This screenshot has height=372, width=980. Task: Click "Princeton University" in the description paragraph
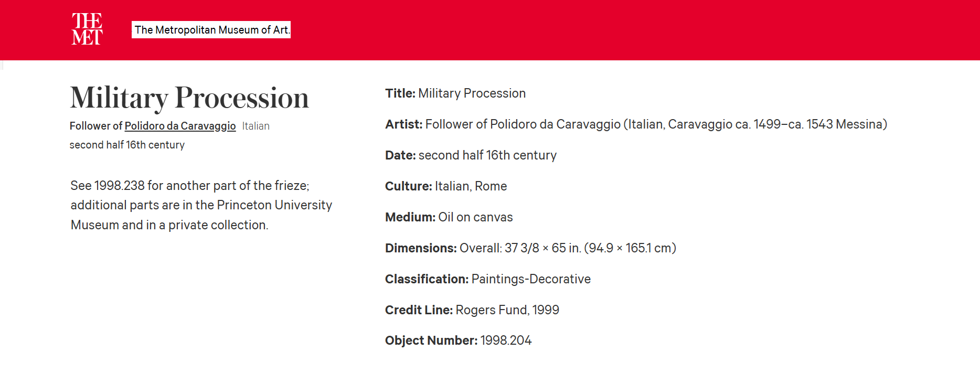coord(274,205)
